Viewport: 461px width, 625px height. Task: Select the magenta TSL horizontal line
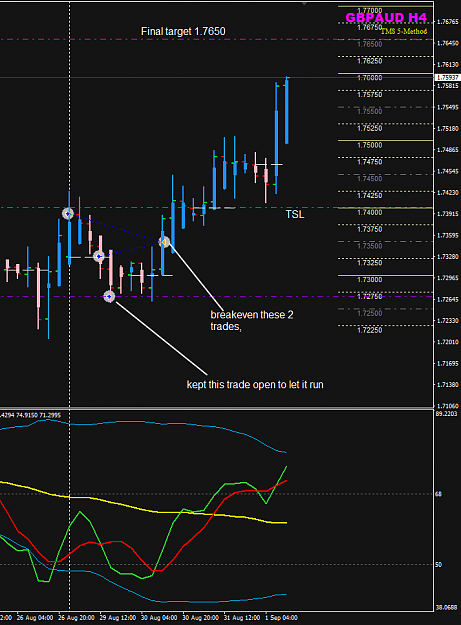[x=216, y=208]
